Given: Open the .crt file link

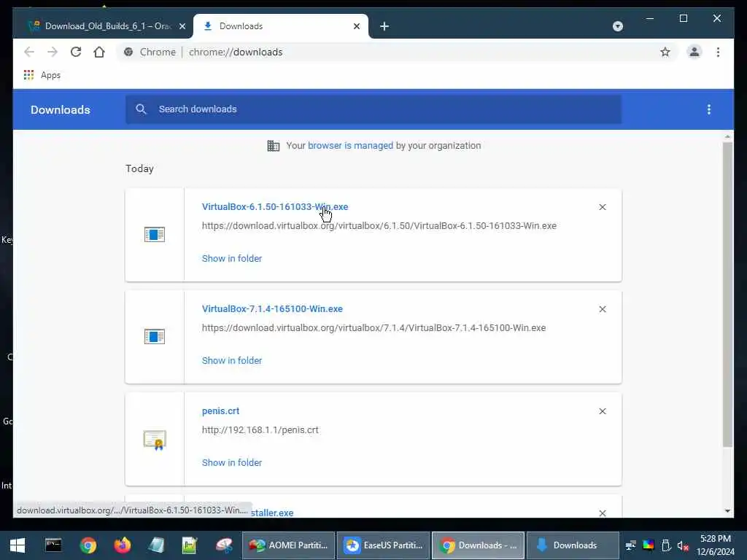Looking at the screenshot, I should [220, 411].
